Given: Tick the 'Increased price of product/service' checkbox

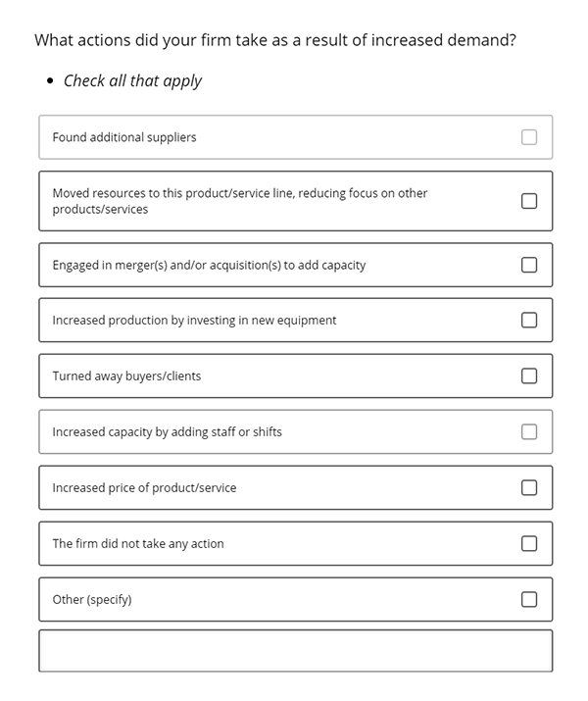Looking at the screenshot, I should click(x=529, y=487).
